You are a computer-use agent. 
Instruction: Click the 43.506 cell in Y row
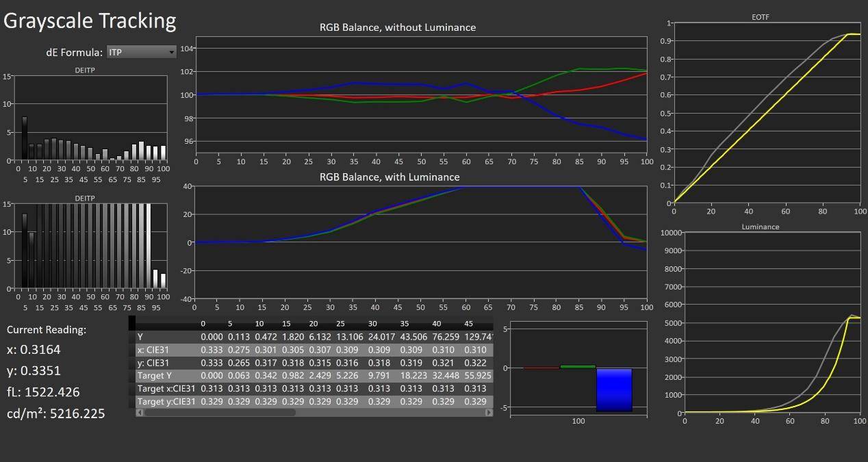click(414, 337)
